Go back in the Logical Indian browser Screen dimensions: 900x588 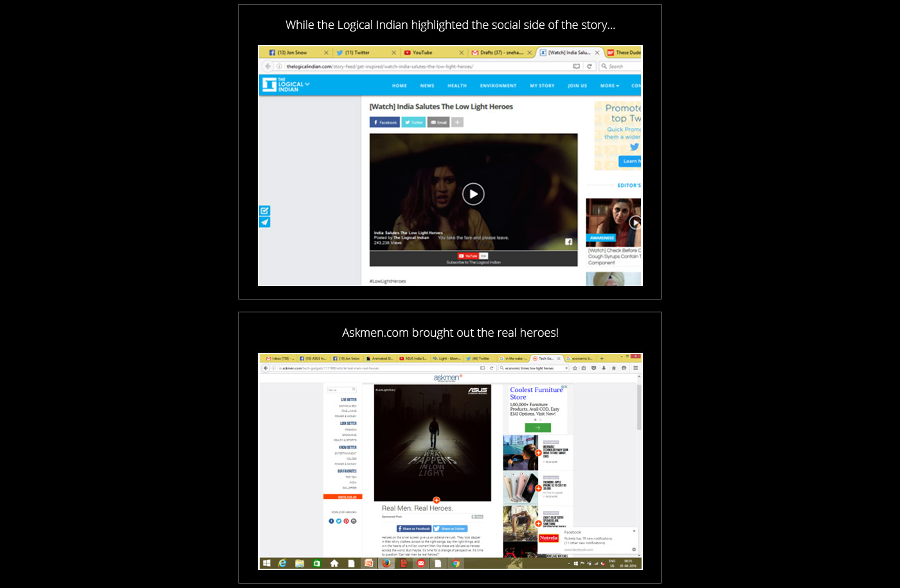pos(268,66)
